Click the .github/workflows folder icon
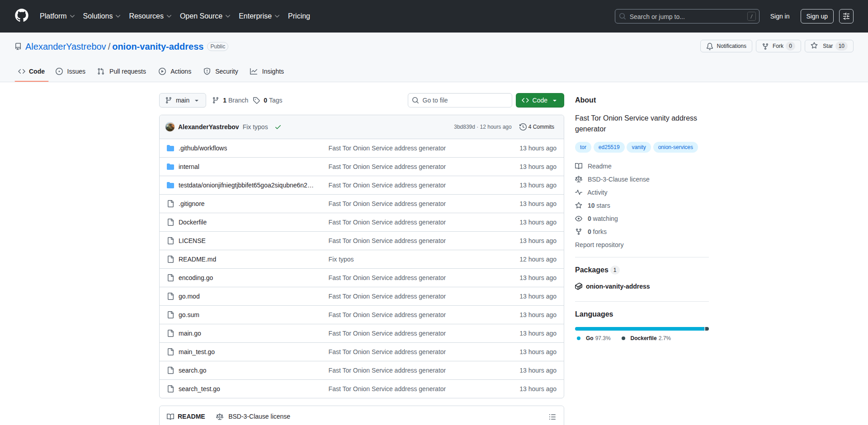Viewport: 868px width, 425px height. (x=170, y=148)
